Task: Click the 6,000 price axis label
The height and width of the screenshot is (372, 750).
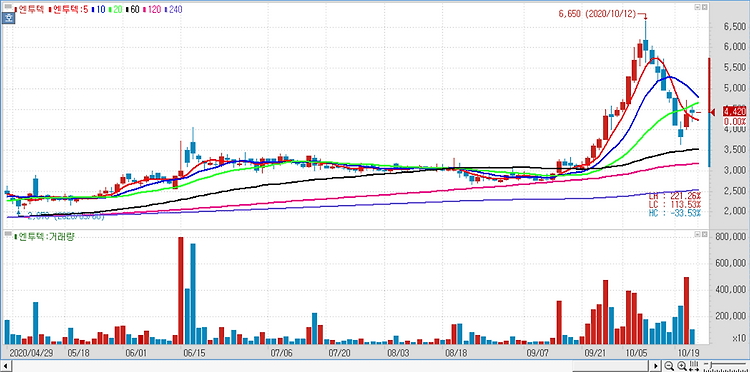Action: [x=736, y=47]
